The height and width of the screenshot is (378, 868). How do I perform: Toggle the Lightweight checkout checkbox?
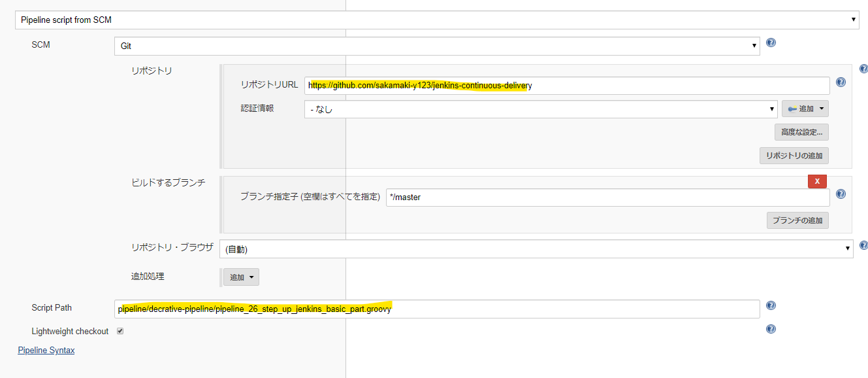click(120, 331)
